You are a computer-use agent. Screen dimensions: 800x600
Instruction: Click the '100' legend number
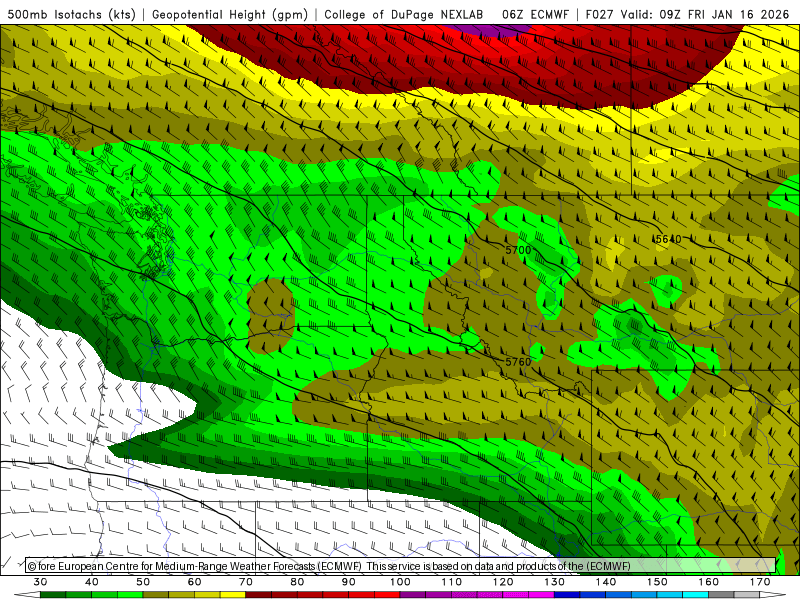(x=401, y=582)
